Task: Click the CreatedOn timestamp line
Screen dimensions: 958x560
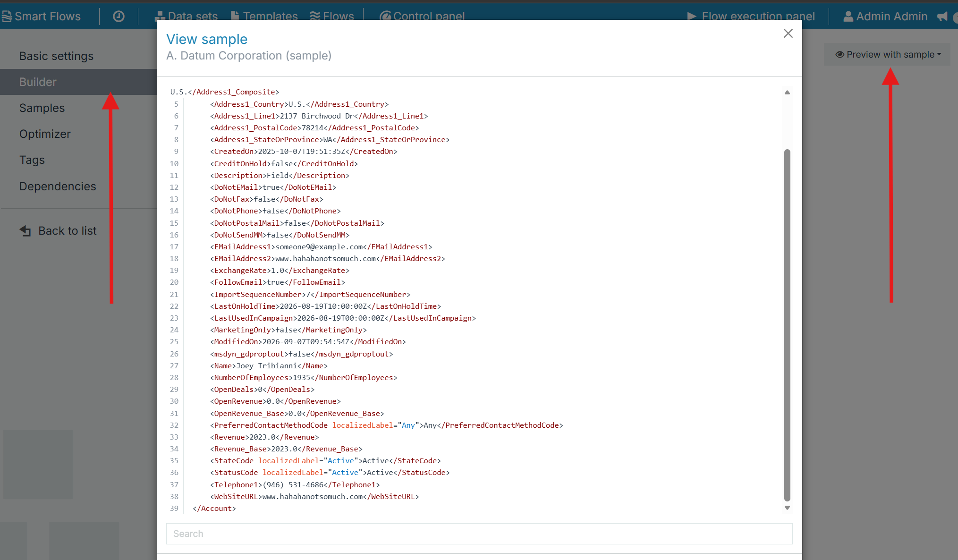Action: pyautogui.click(x=304, y=152)
